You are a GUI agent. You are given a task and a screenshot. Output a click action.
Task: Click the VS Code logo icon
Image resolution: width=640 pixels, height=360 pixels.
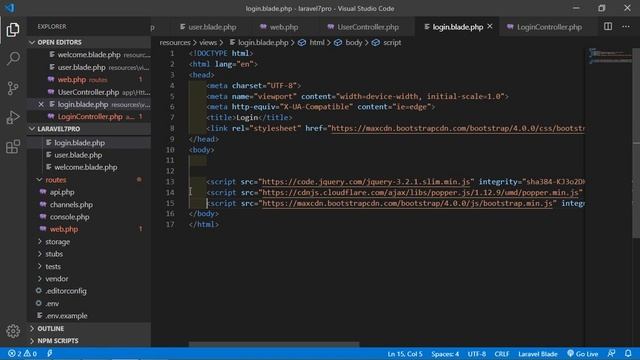[10, 8]
